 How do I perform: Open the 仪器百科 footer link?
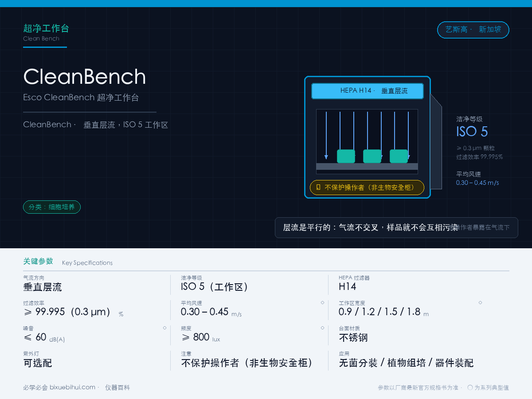(x=117, y=387)
